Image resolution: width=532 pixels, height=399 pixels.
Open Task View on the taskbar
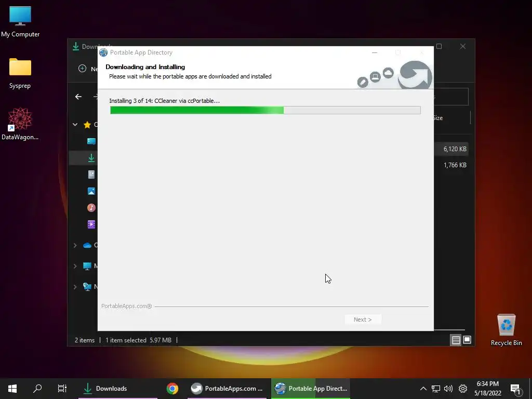[x=62, y=389]
